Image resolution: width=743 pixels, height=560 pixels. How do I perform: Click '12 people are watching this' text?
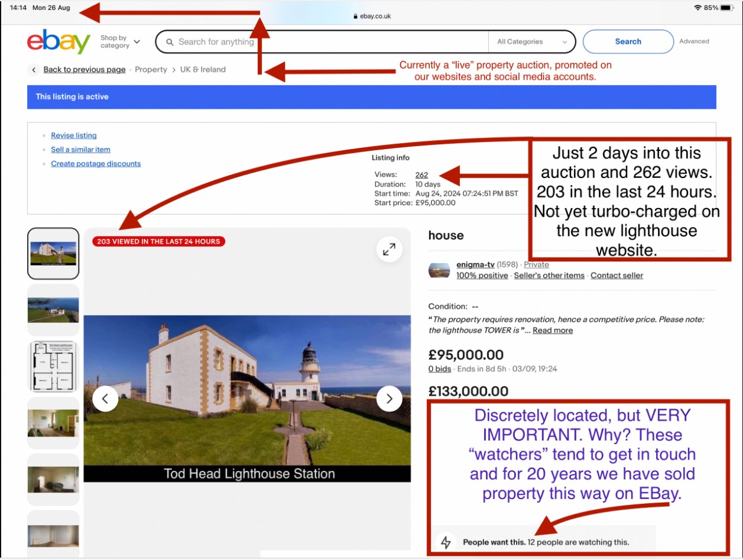[x=579, y=542]
